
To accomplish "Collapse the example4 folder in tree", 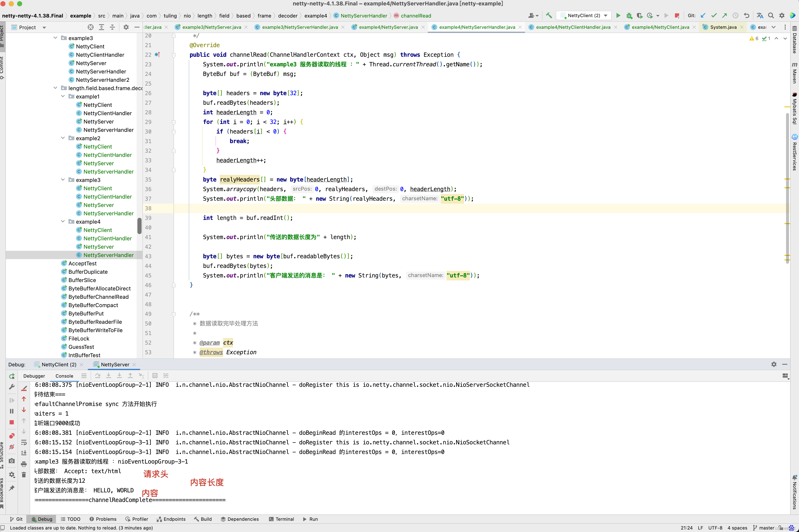I will pos(63,222).
